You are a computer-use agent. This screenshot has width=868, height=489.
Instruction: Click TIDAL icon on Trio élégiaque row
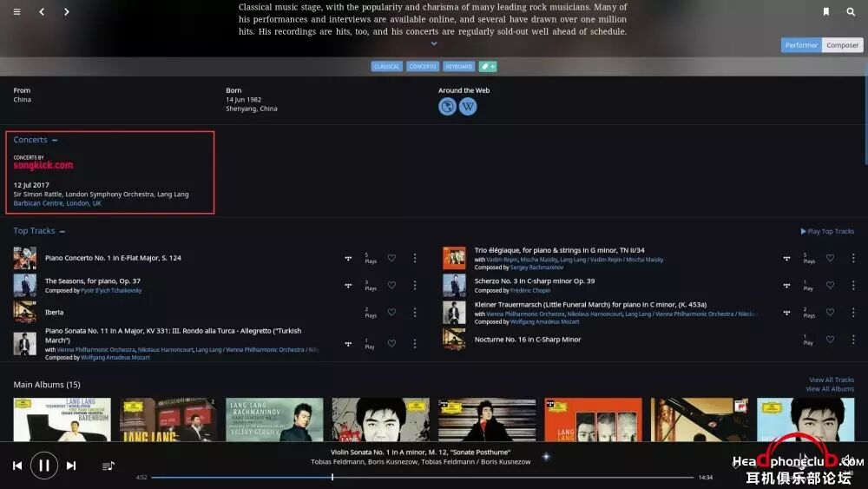point(786,258)
